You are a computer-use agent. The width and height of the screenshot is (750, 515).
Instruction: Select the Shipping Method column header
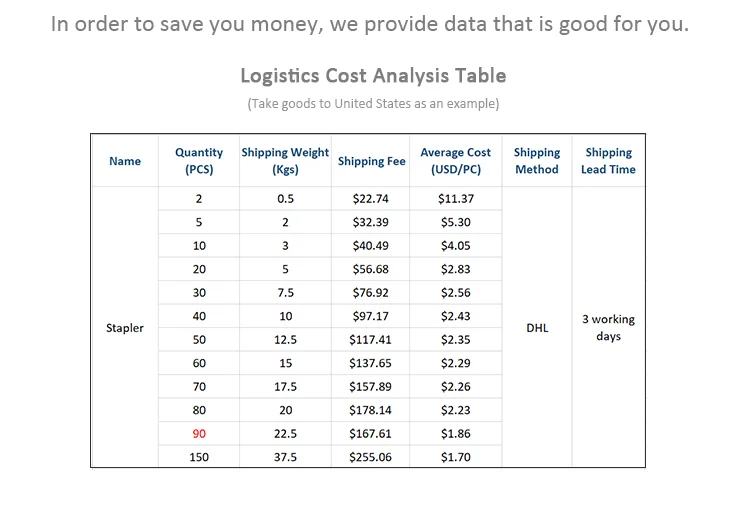[537, 161]
